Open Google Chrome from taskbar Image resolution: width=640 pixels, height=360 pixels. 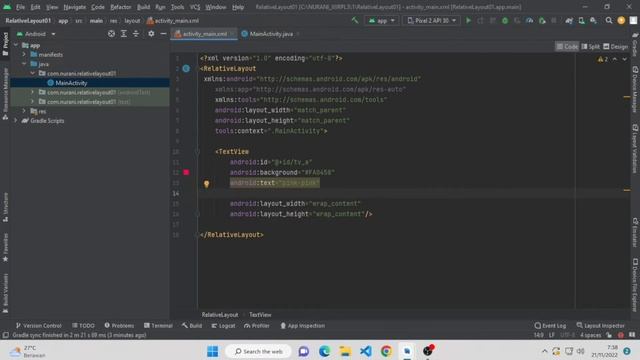386,351
